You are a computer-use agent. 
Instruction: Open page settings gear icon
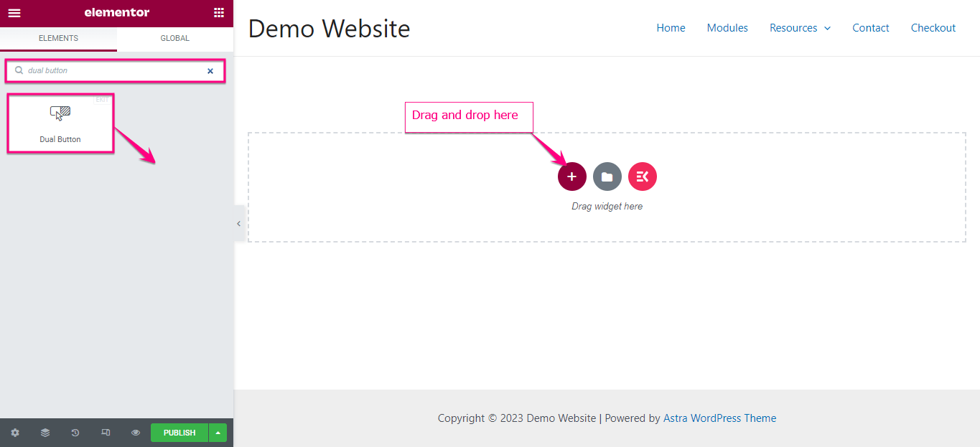click(x=15, y=433)
